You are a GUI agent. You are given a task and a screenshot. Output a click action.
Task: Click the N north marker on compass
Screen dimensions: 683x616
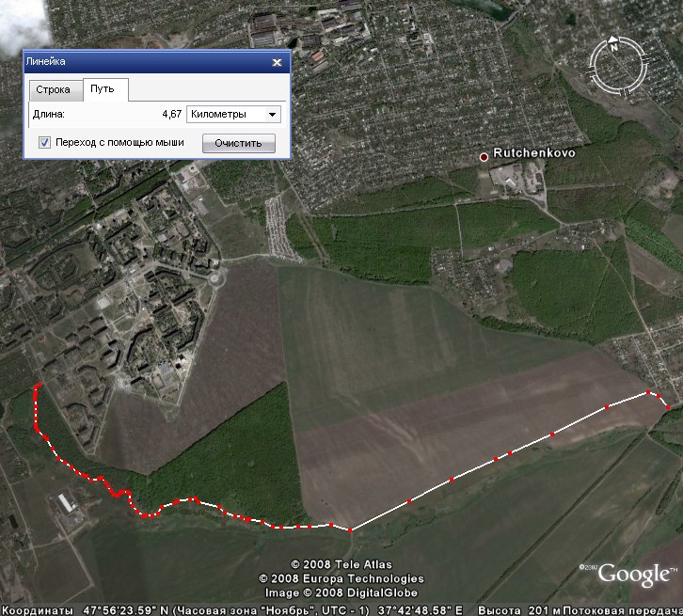coord(613,45)
